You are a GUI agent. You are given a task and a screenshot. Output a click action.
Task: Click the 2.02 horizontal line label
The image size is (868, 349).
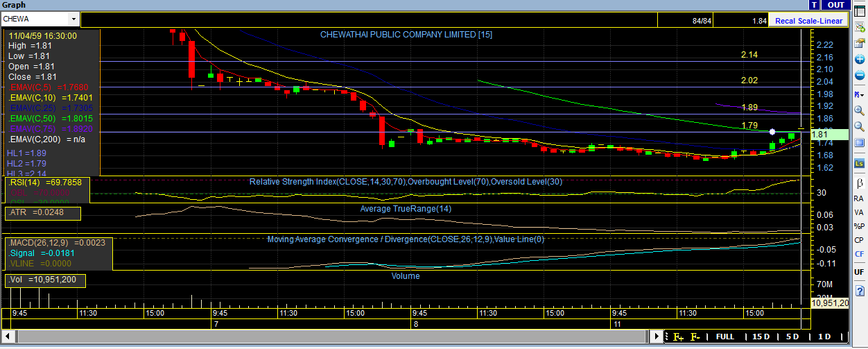(x=749, y=80)
